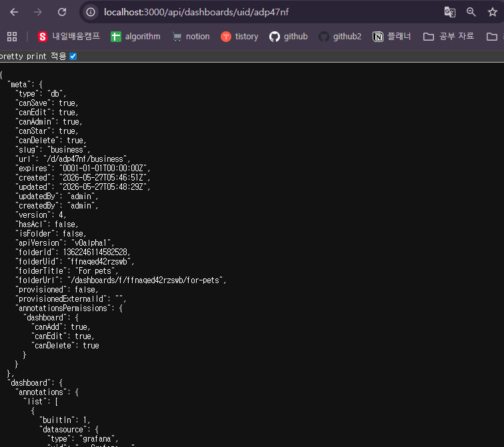
Task: Click the translate page icon
Action: click(x=450, y=12)
